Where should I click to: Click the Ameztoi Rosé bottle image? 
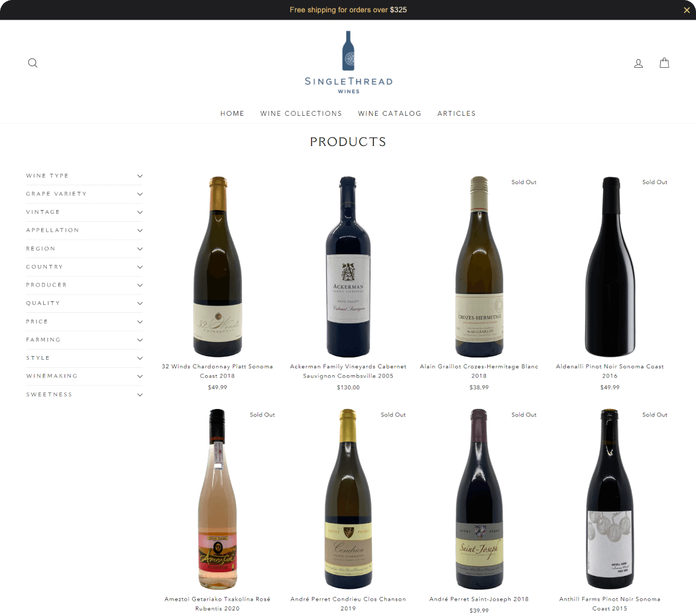pos(217,500)
